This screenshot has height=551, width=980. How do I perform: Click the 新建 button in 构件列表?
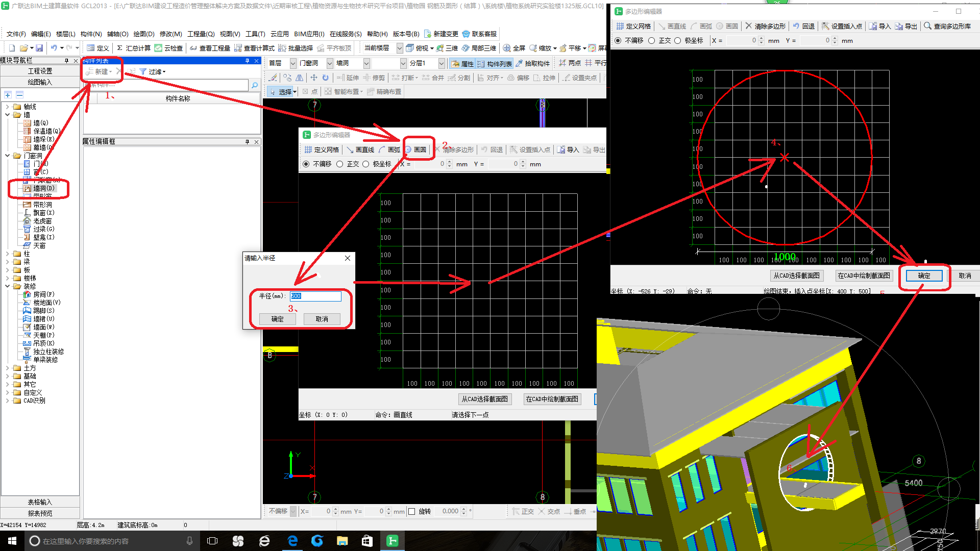(x=99, y=72)
